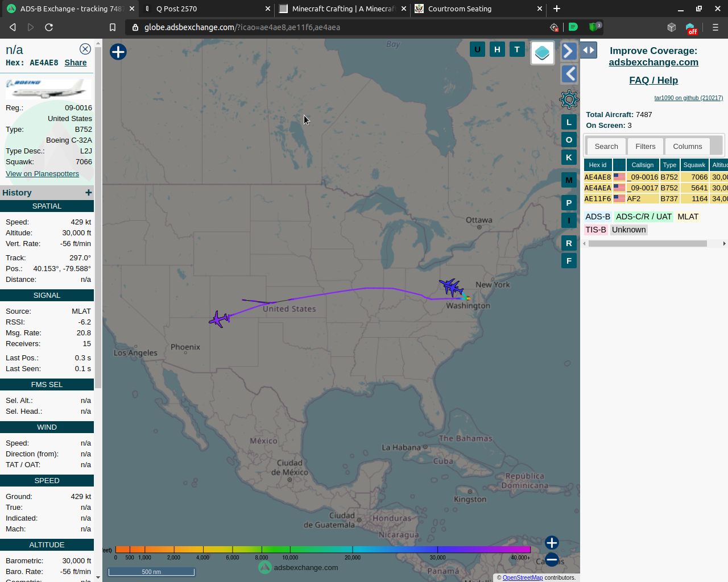The width and height of the screenshot is (728, 582).
Task: Select the AE4AE8 aircraft row
Action: [x=656, y=177]
